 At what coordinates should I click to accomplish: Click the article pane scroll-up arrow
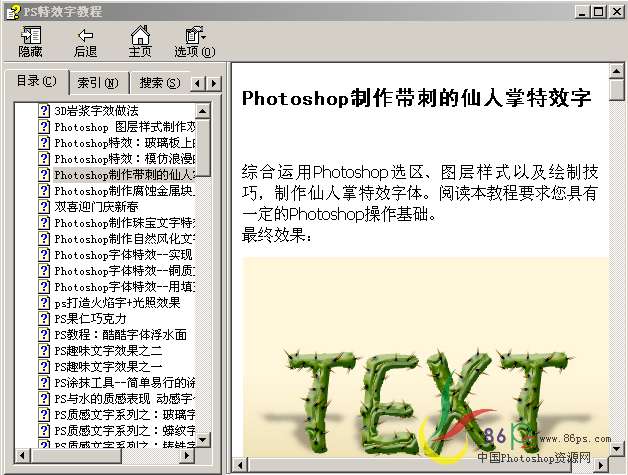tap(616, 71)
